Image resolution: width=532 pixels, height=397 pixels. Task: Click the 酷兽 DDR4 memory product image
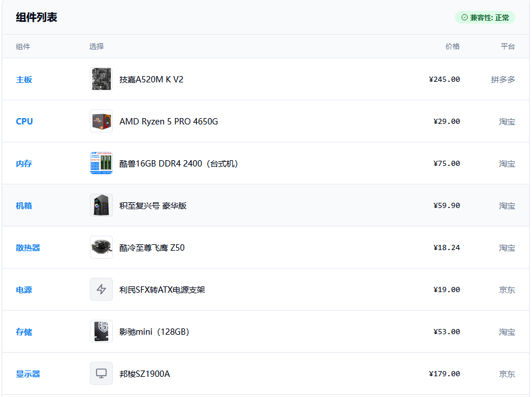[x=101, y=163]
